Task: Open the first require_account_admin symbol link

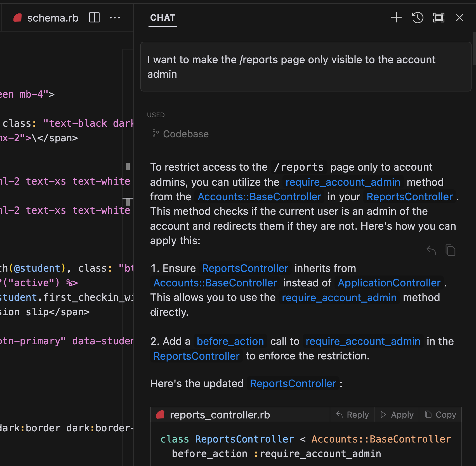Action: pos(343,182)
